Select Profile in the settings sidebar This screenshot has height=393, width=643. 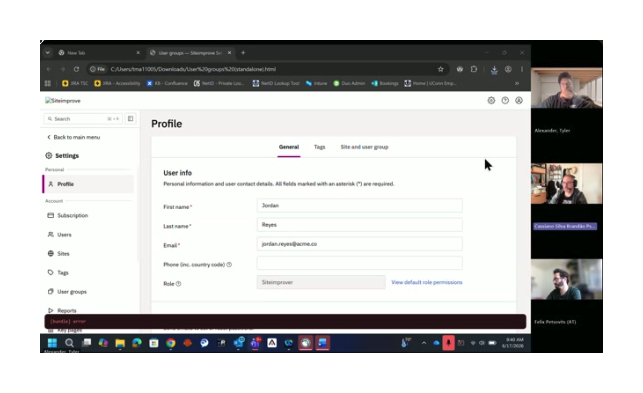88,184
